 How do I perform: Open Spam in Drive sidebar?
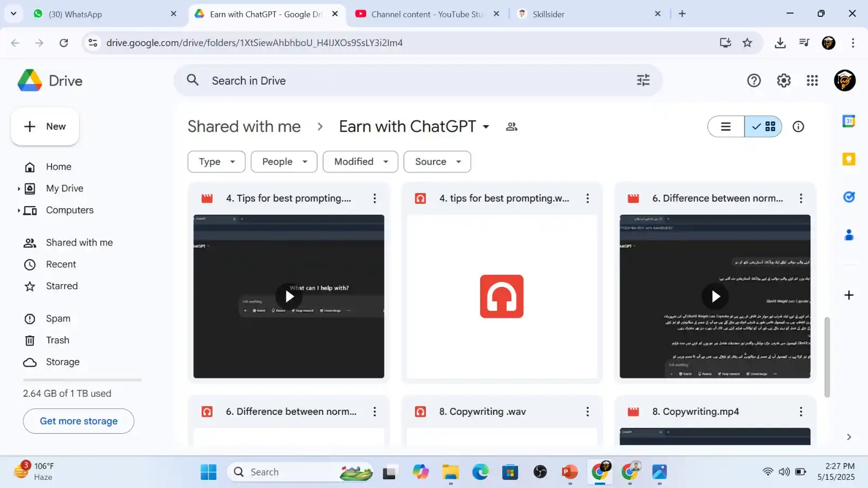pyautogui.click(x=58, y=319)
